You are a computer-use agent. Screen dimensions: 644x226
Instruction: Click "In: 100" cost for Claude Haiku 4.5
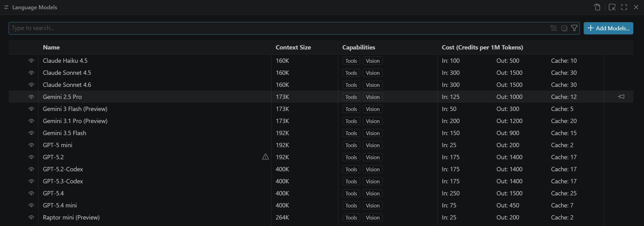point(451,61)
